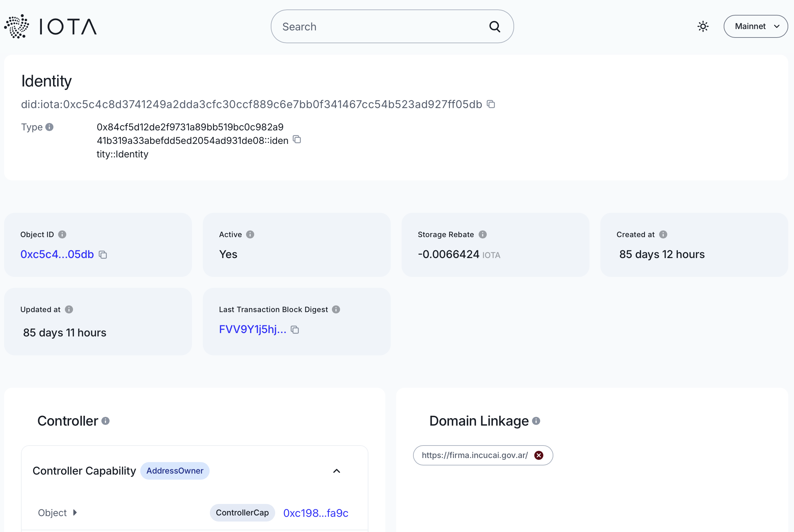Click the search magnifier icon
The image size is (794, 532).
[495, 26]
